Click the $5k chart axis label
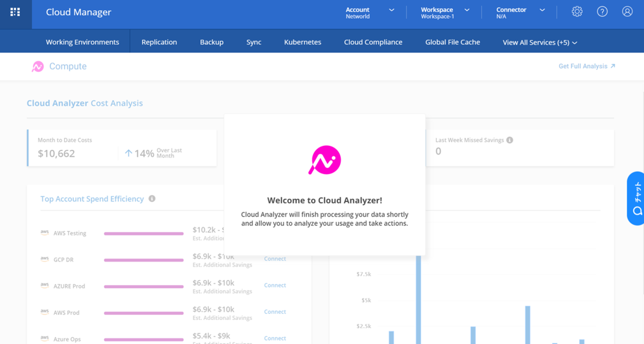Image resolution: width=644 pixels, height=344 pixels. (366, 300)
